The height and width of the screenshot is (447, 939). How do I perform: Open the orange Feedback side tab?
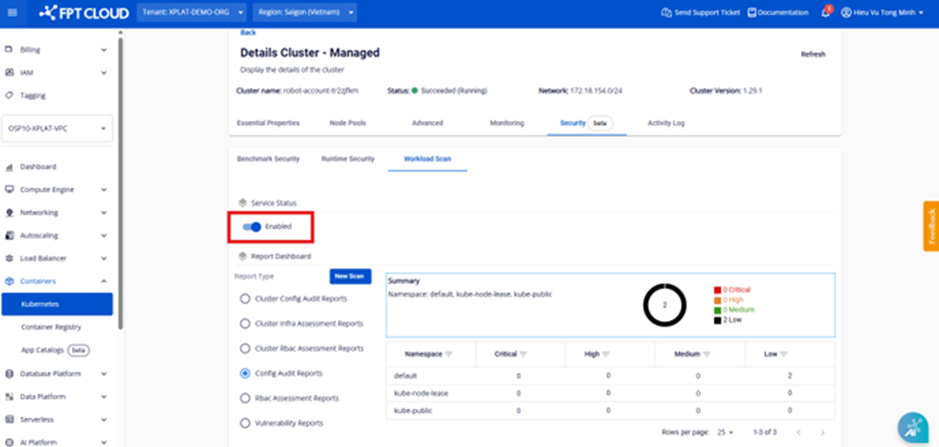tap(931, 227)
